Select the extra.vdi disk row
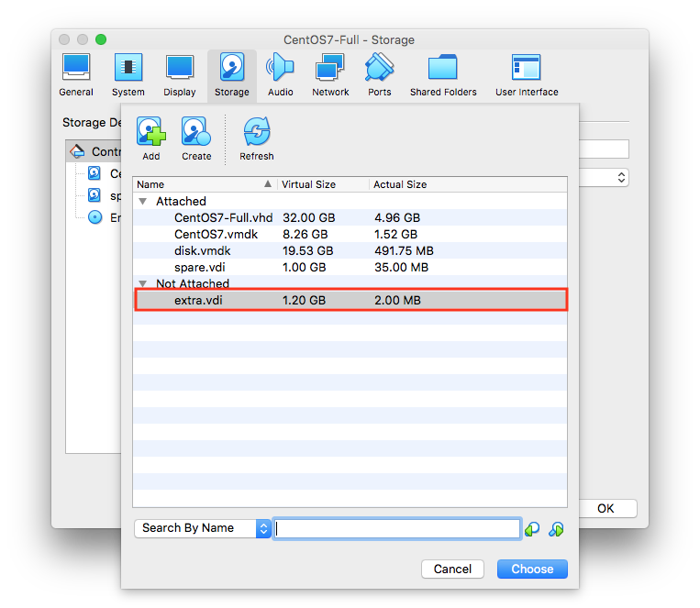 pyautogui.click(x=350, y=300)
